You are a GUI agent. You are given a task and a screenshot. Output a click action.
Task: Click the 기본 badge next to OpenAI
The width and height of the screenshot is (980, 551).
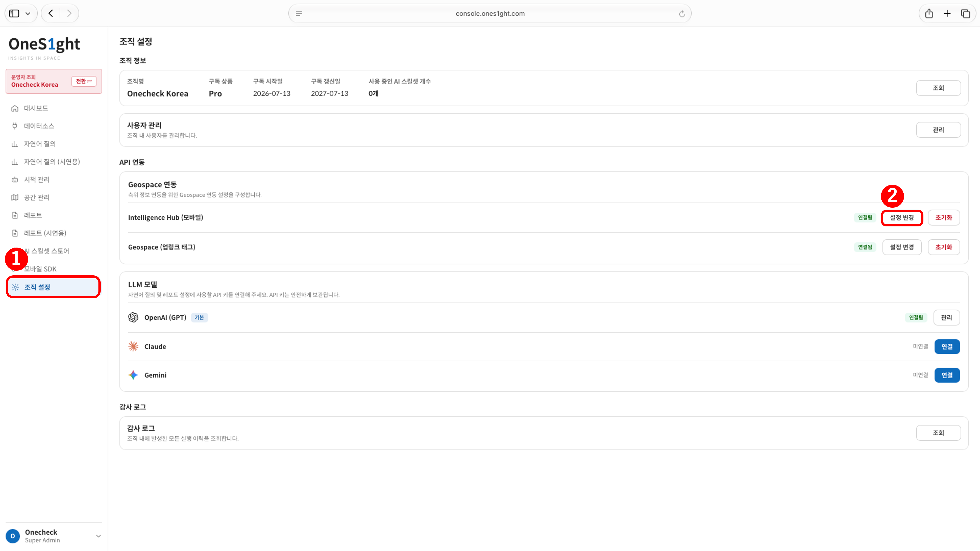click(199, 317)
